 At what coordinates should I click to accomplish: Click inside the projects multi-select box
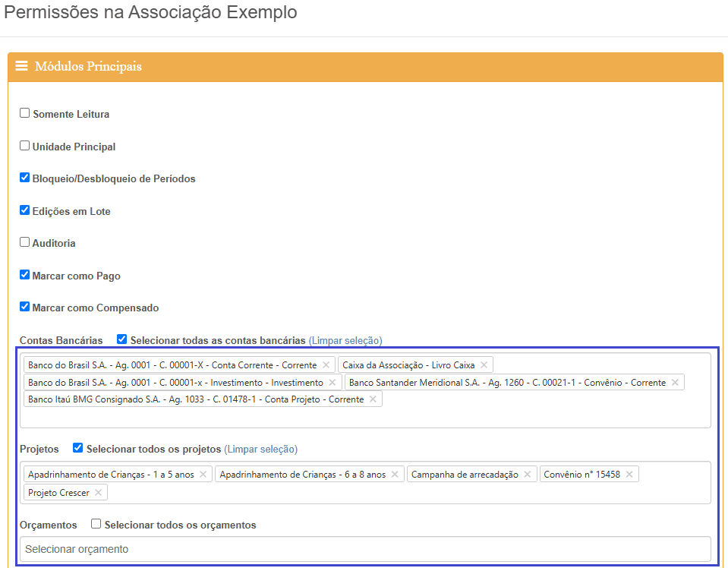tap(365, 482)
